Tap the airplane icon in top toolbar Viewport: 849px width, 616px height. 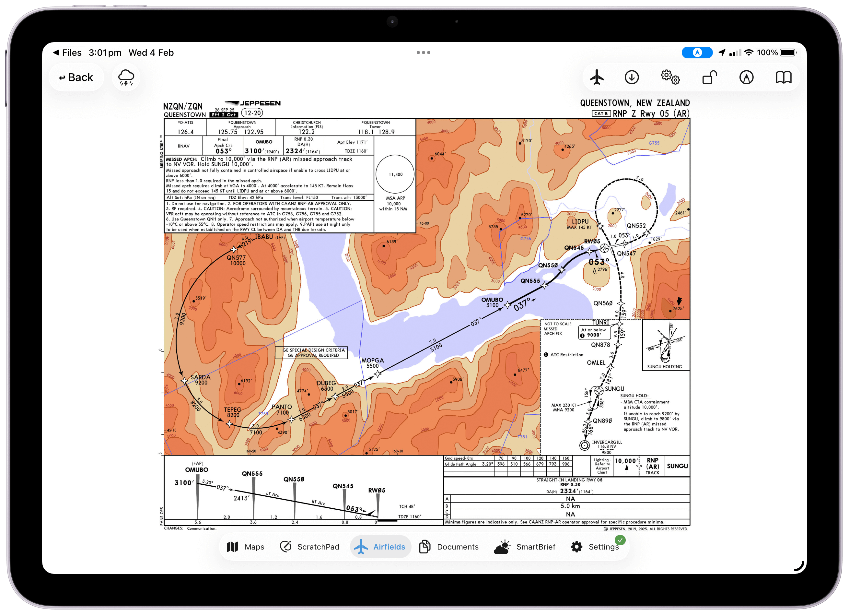(597, 77)
